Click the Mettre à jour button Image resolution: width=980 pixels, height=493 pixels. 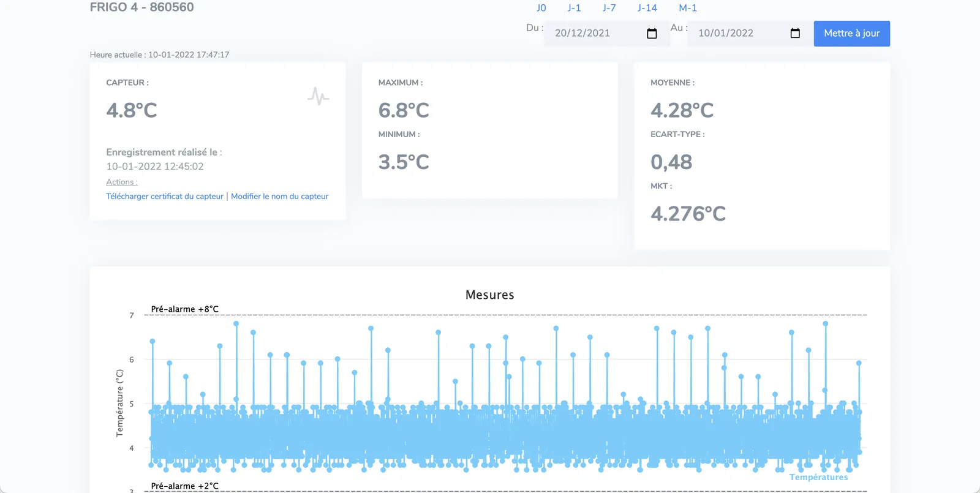[851, 34]
